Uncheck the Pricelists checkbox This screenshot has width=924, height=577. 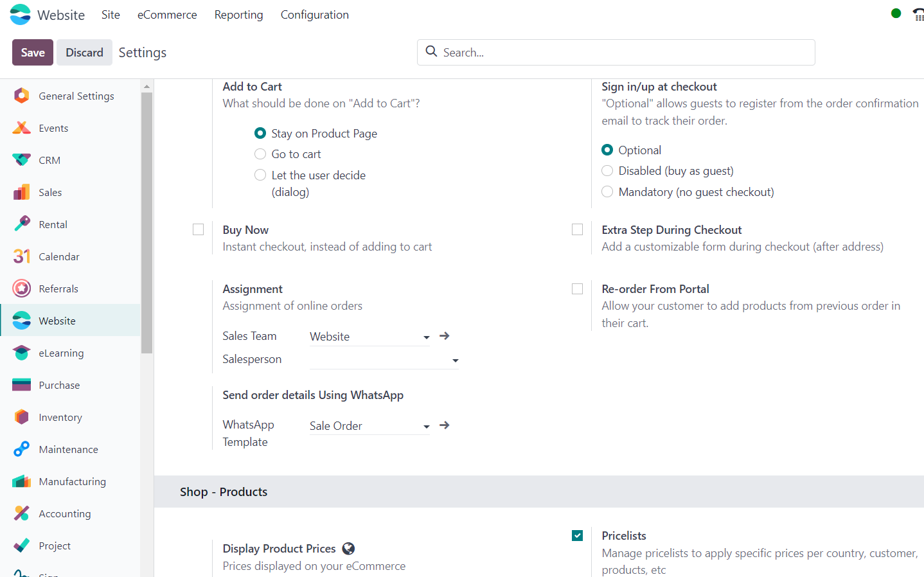[x=577, y=536]
